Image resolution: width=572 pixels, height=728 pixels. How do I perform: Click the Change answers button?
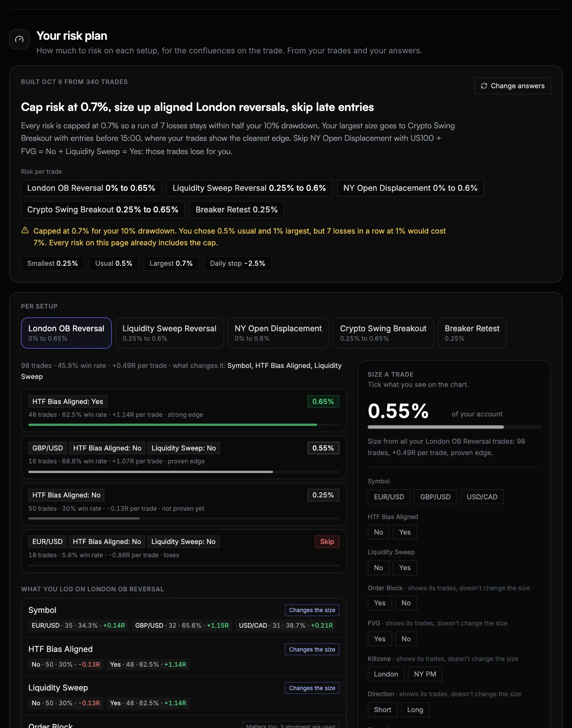[512, 86]
